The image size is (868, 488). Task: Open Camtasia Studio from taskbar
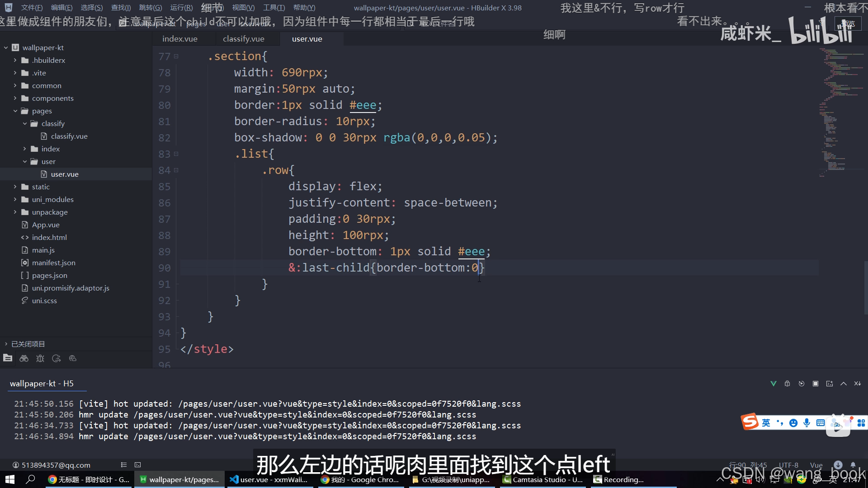[542, 479]
